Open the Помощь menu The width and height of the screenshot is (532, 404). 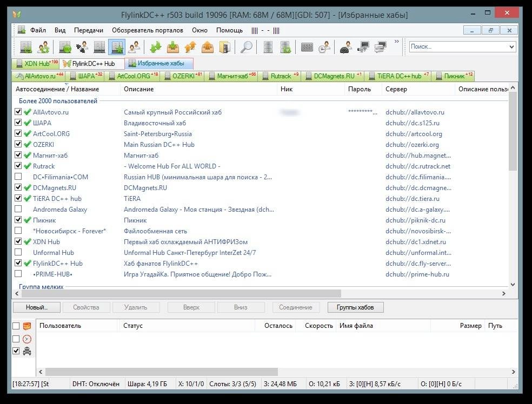229,30
